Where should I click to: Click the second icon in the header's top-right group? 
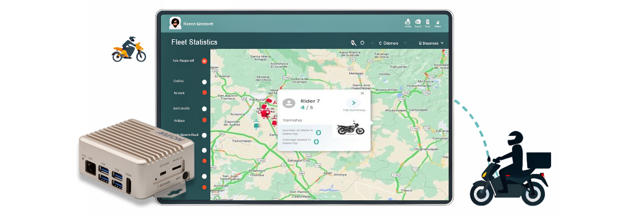418,22
